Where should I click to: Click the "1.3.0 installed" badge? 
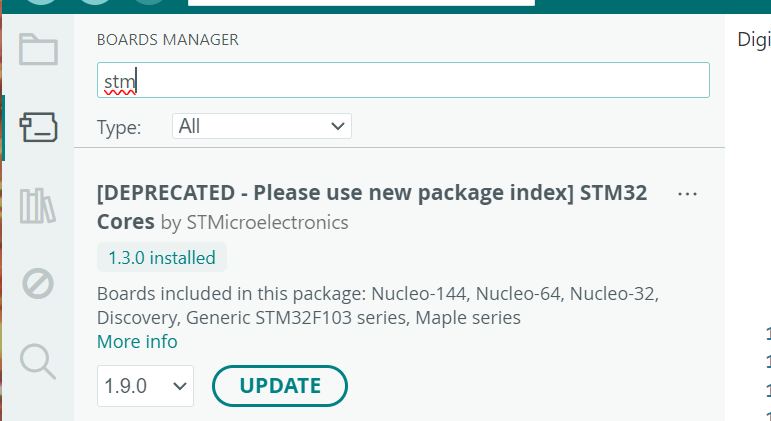(162, 257)
